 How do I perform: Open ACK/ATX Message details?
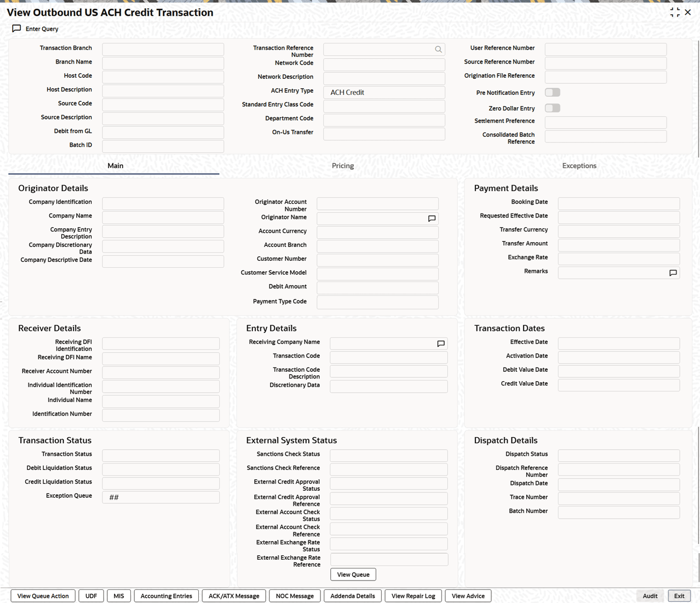pyautogui.click(x=234, y=596)
